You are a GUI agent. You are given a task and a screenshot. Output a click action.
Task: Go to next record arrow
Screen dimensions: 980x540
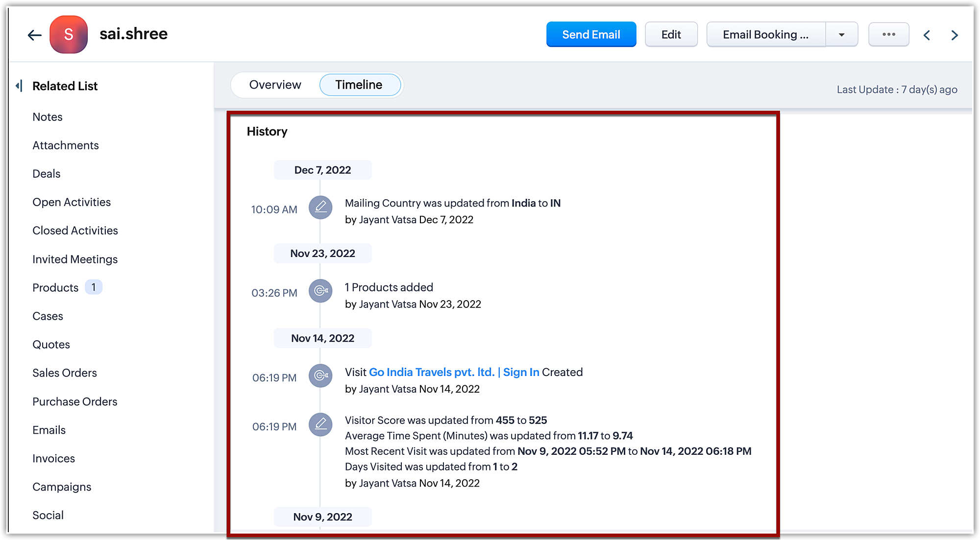click(955, 35)
